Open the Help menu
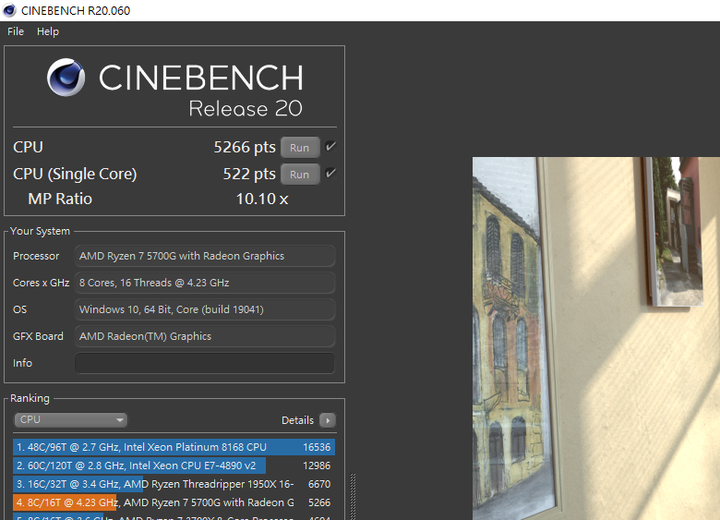Screen dimensions: 720x520 [48, 32]
